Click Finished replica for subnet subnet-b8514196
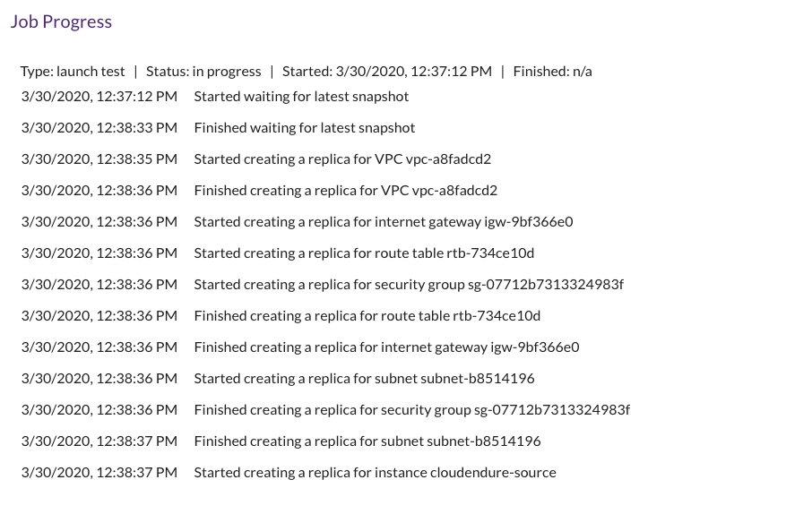812x514 pixels. tap(367, 441)
